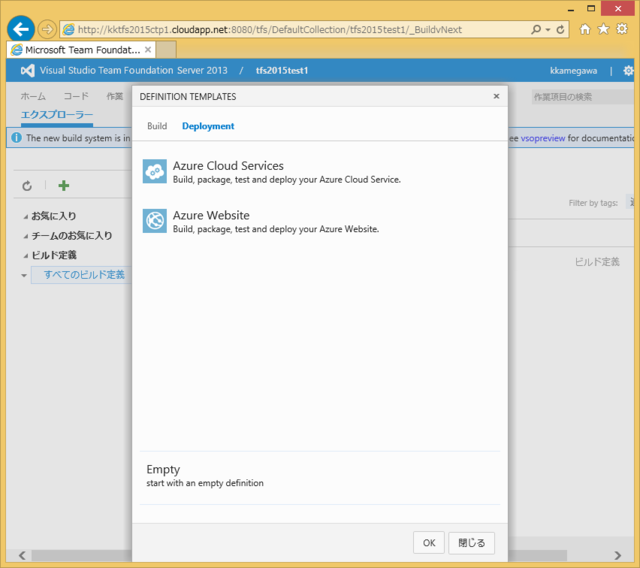Open the address bar search dropdown arrow

coord(548,29)
